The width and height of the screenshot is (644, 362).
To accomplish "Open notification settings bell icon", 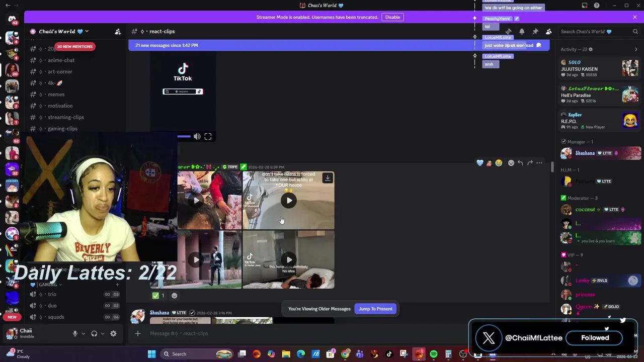I will point(522,31).
